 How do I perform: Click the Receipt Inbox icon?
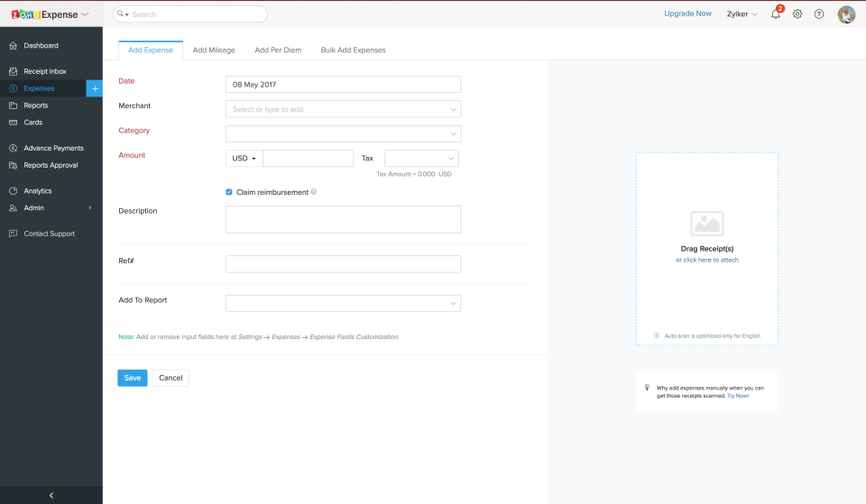click(x=14, y=71)
